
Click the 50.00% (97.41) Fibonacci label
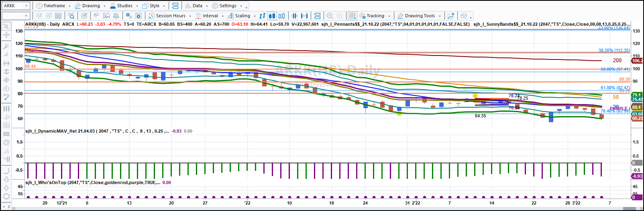coord(615,70)
